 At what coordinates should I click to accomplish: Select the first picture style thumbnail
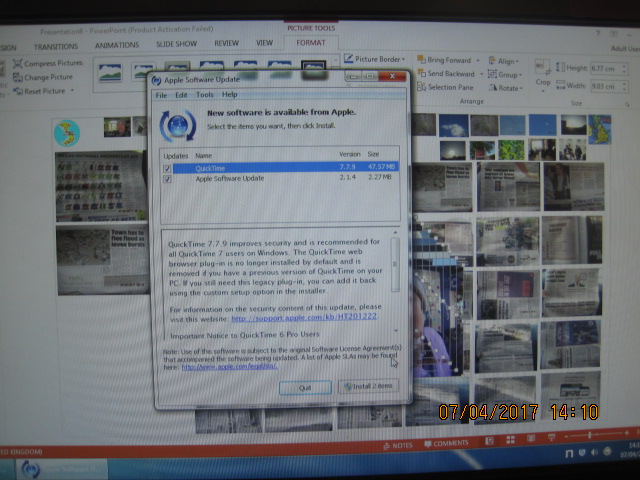pos(110,73)
